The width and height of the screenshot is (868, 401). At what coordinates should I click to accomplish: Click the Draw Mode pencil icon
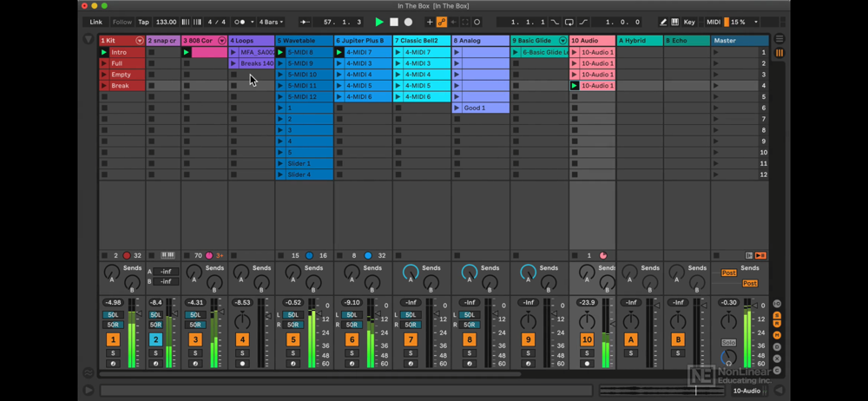coord(663,22)
